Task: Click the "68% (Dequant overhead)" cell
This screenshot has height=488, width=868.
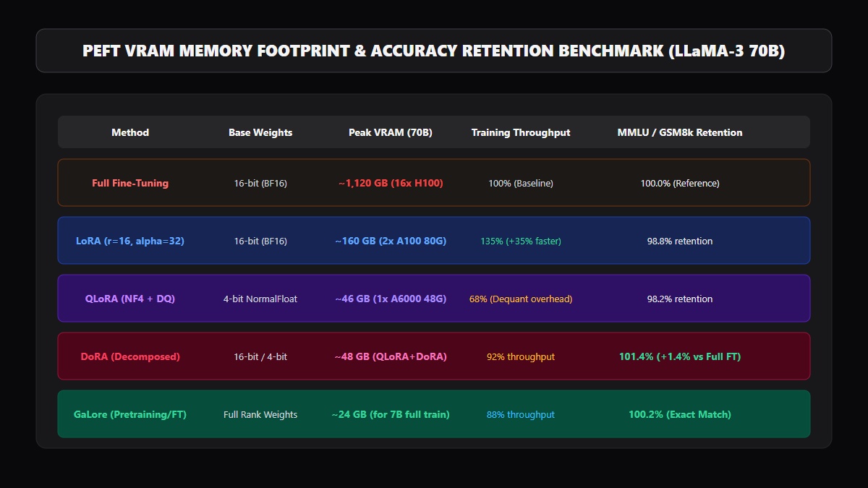Action: click(521, 299)
